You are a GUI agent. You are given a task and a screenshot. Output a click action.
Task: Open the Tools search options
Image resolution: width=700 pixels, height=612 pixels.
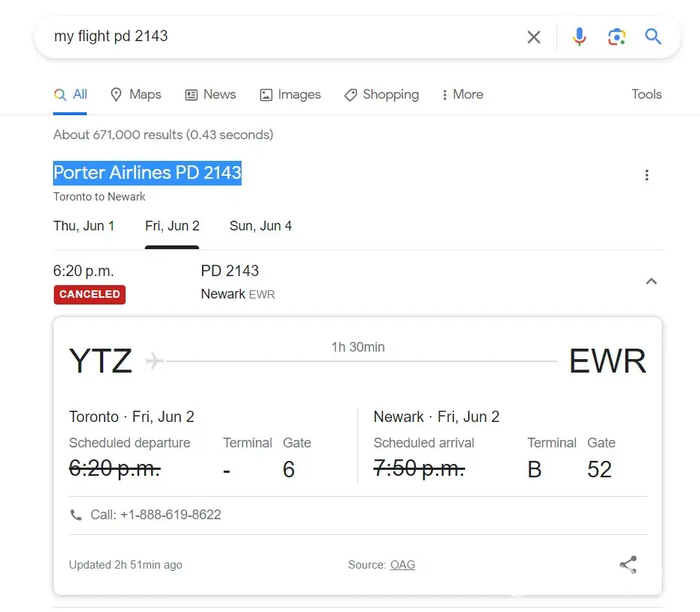(646, 94)
